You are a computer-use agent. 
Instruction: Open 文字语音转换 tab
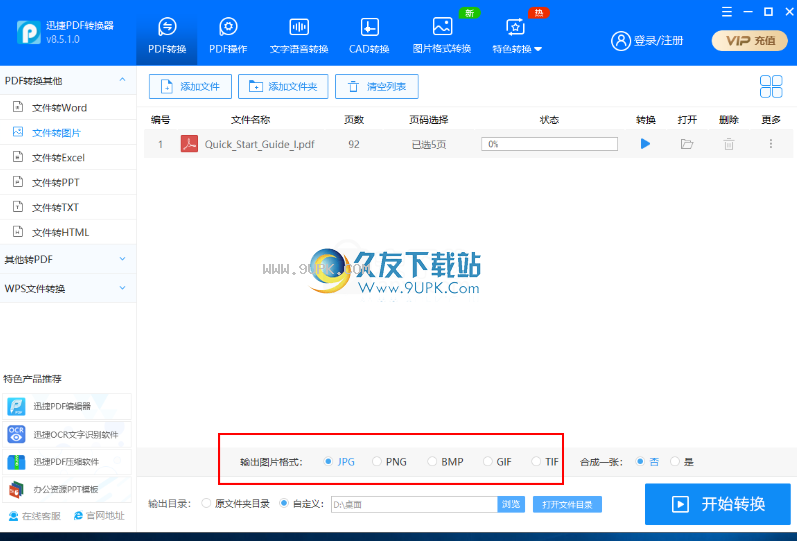point(299,35)
